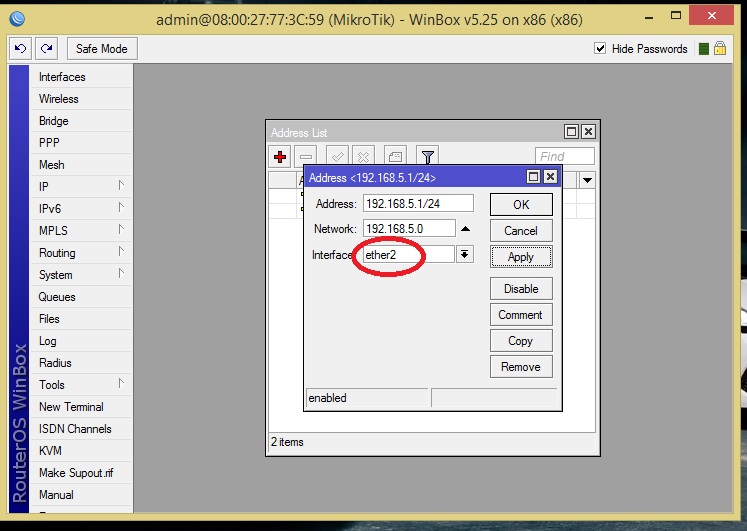Open the Mesh menu
Image resolution: width=747 pixels, height=531 pixels.
coord(81,164)
